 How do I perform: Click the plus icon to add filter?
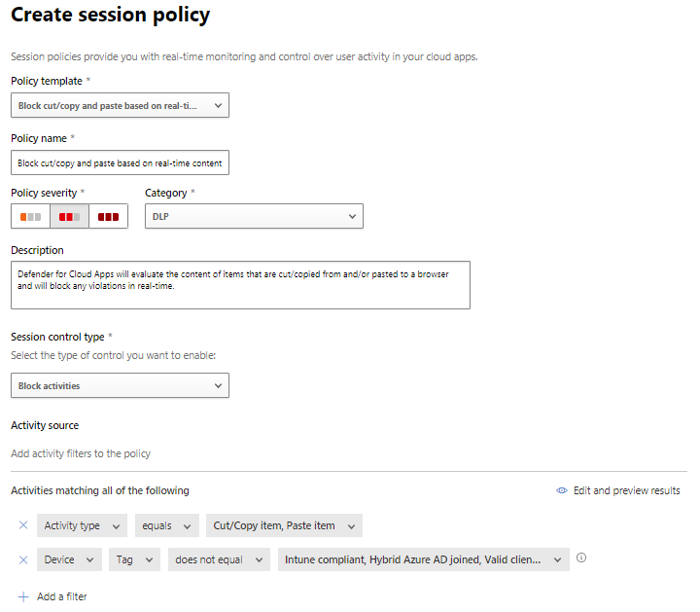pos(23,596)
